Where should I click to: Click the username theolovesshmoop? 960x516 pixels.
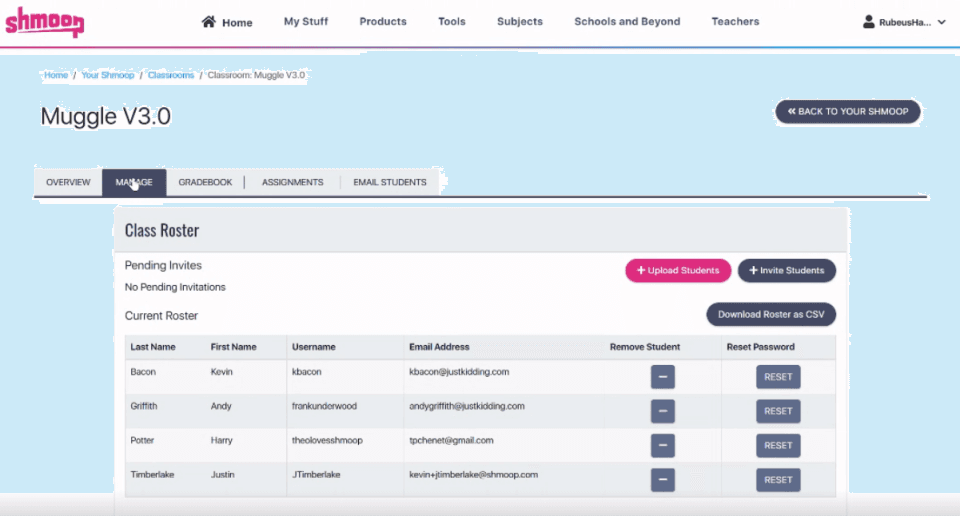[327, 441]
